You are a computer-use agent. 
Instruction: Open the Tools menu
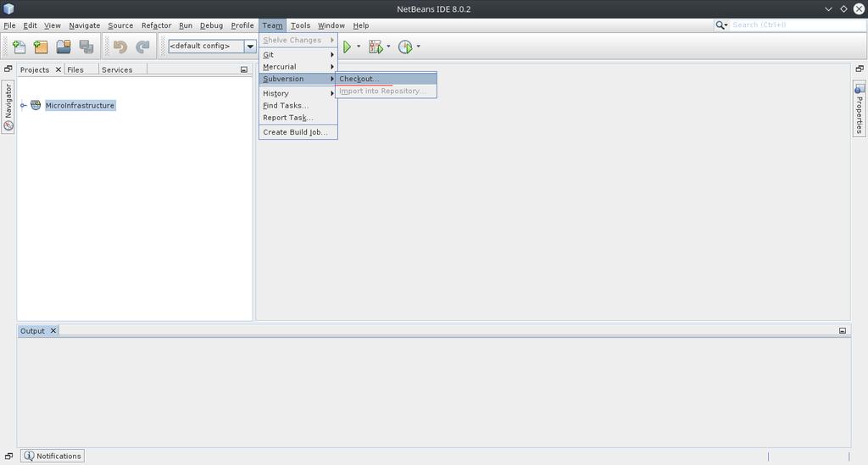pos(300,25)
